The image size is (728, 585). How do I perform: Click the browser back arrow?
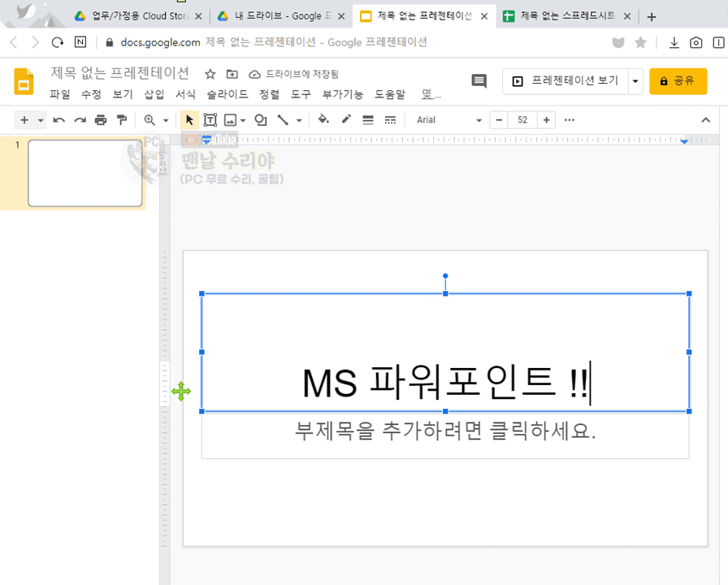click(14, 43)
